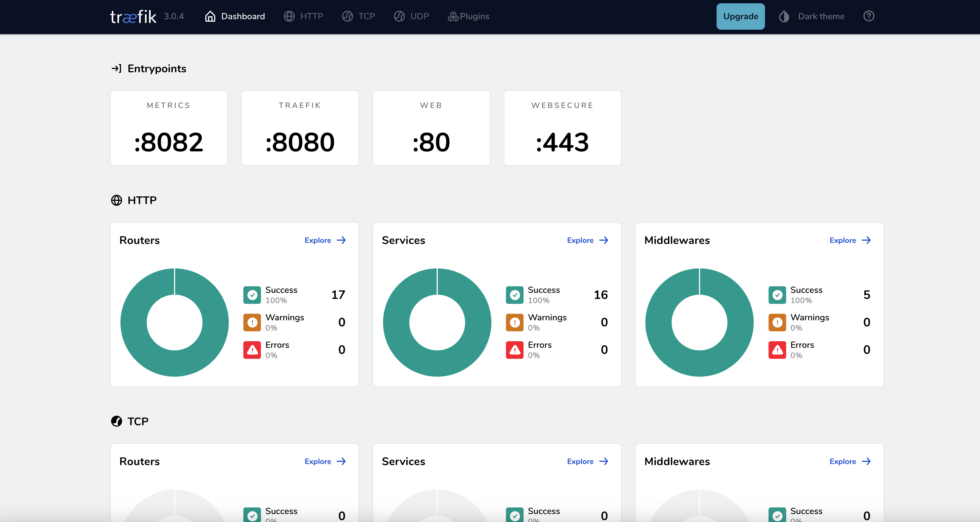The width and height of the screenshot is (980, 522).
Task: Click the Success checkmark icon in HTTP Routers card
Action: pyautogui.click(x=252, y=295)
